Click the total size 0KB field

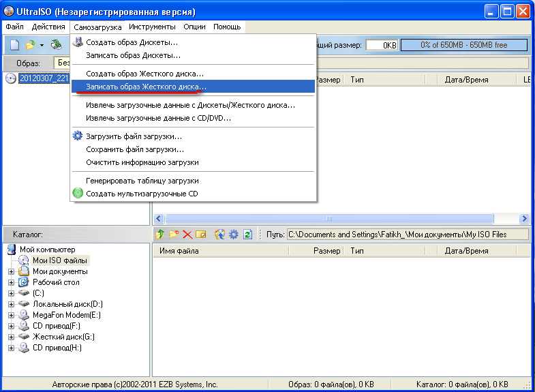(x=382, y=45)
